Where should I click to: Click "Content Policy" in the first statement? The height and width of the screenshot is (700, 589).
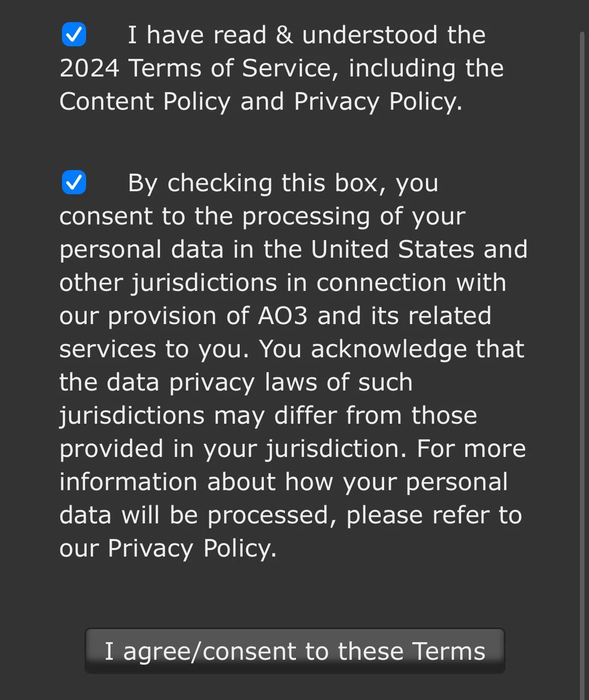[x=145, y=102]
